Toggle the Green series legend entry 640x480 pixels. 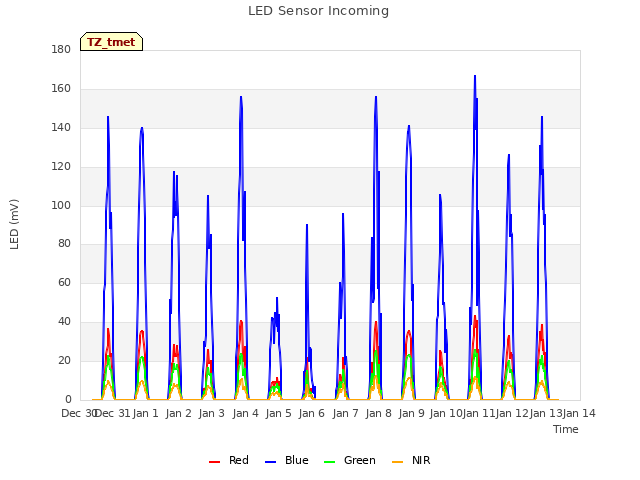pyautogui.click(x=349, y=460)
